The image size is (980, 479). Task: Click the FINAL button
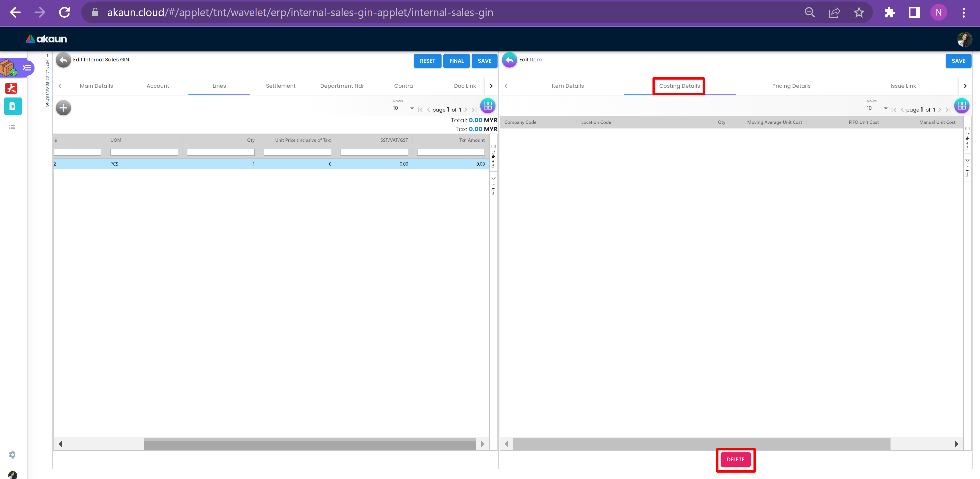[456, 61]
